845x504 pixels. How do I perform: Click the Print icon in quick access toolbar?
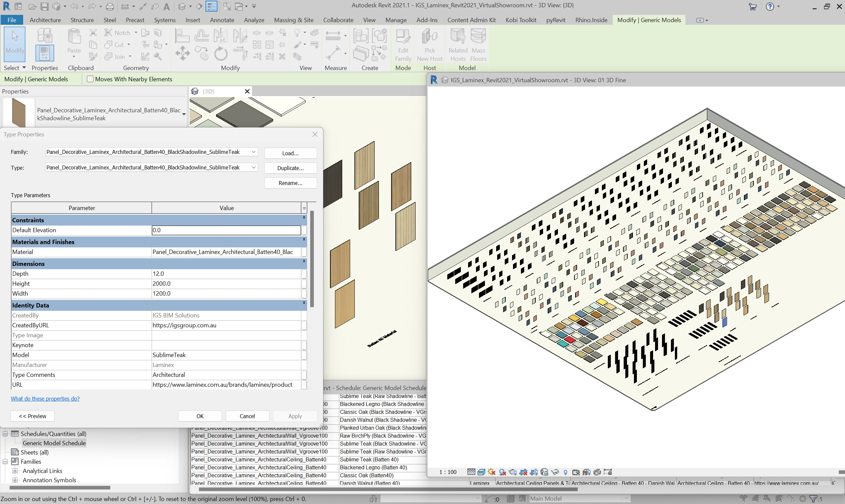[x=110, y=6]
